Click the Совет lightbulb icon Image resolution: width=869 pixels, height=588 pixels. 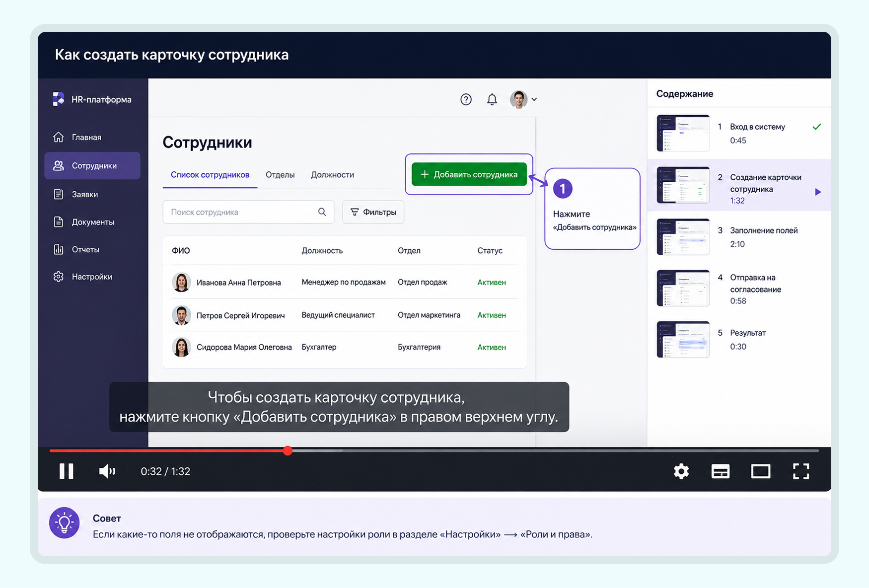(x=65, y=523)
